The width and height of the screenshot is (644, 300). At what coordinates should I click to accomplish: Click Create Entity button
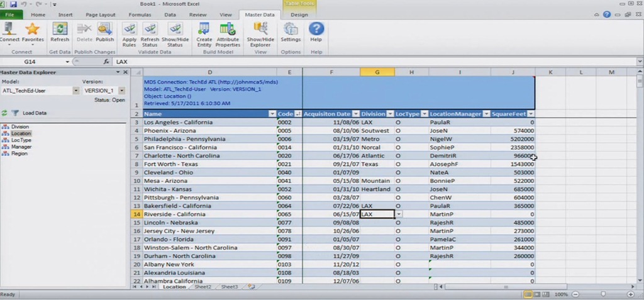click(204, 35)
